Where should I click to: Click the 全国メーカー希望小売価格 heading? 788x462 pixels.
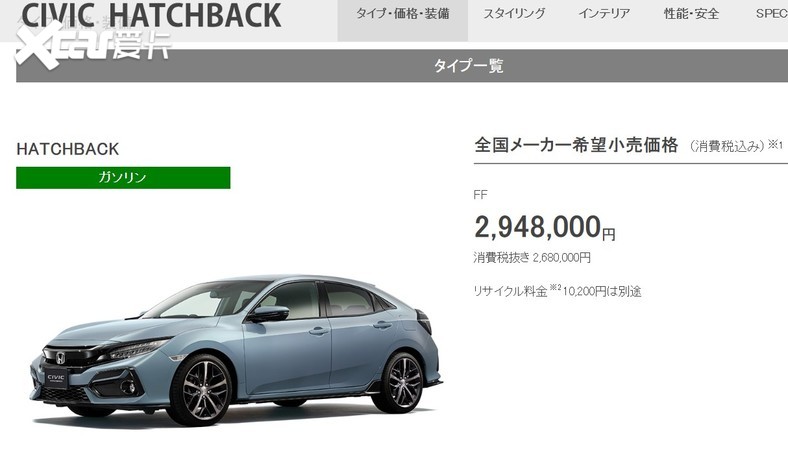576,145
